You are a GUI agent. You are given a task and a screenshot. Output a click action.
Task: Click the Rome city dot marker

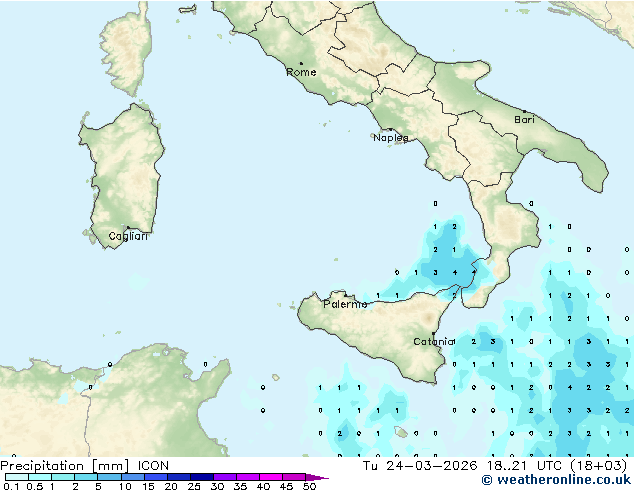(x=301, y=63)
